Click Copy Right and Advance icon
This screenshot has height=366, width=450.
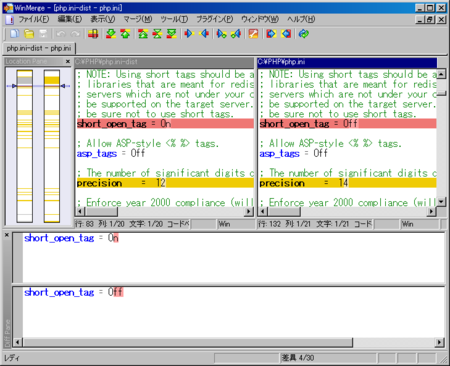[x=221, y=34]
